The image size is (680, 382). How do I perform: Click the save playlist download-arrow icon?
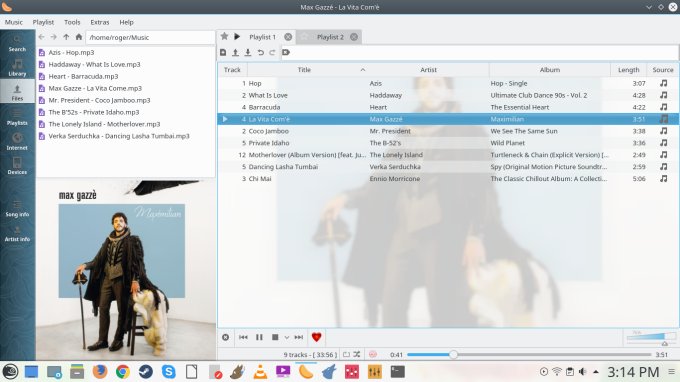point(248,52)
